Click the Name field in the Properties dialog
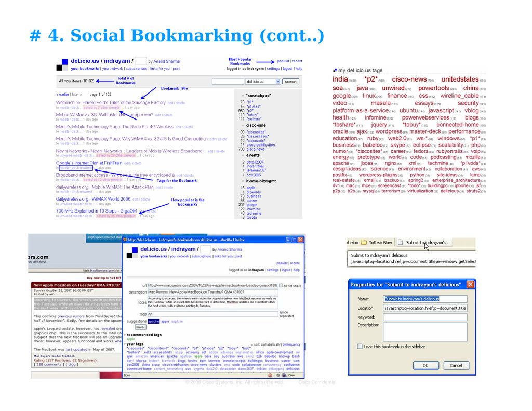532x411 pixels. coord(425,299)
